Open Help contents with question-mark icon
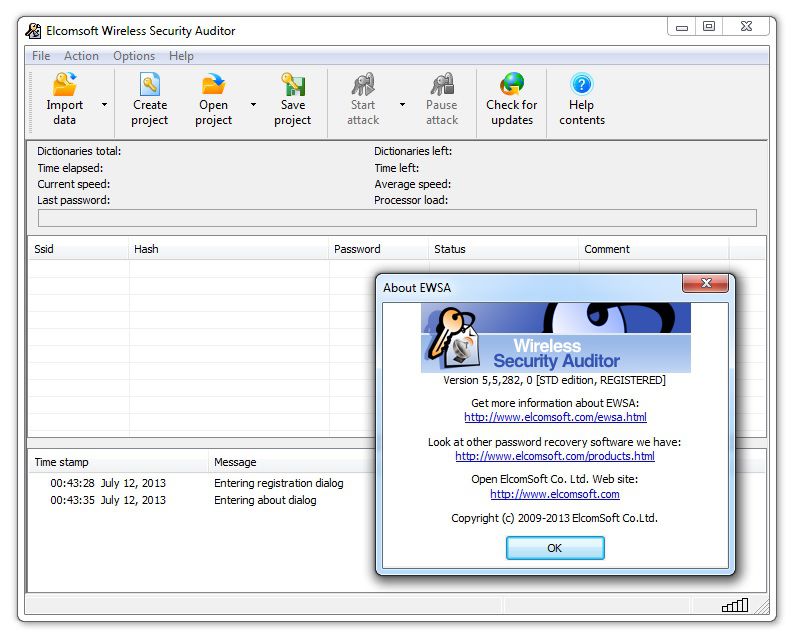Image resolution: width=795 pixels, height=639 pixels. (582, 84)
